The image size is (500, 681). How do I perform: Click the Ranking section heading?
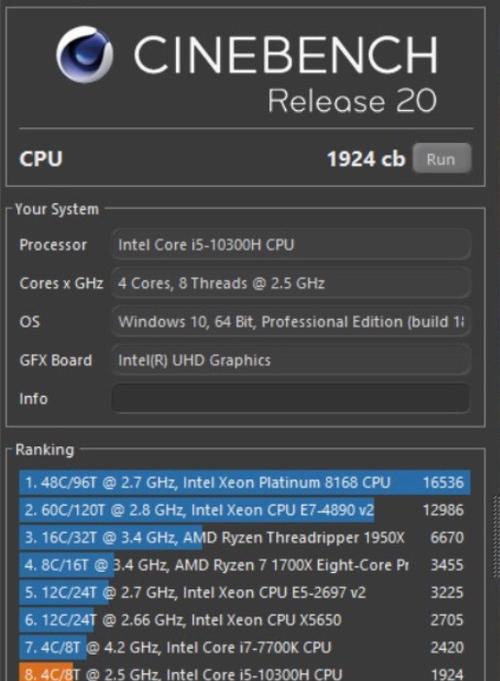[45, 450]
